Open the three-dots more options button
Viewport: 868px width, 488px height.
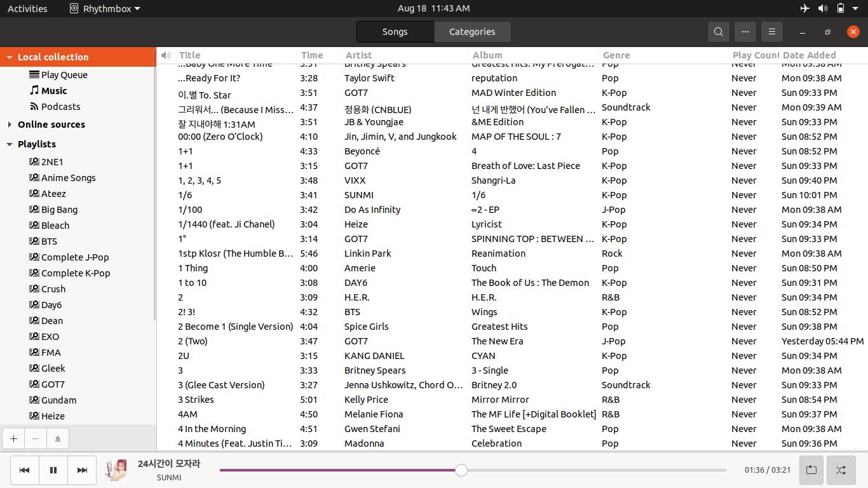pos(745,32)
